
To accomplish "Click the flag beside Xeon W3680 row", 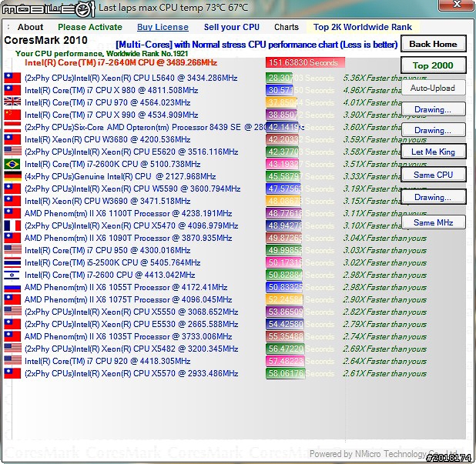I will click(12, 139).
